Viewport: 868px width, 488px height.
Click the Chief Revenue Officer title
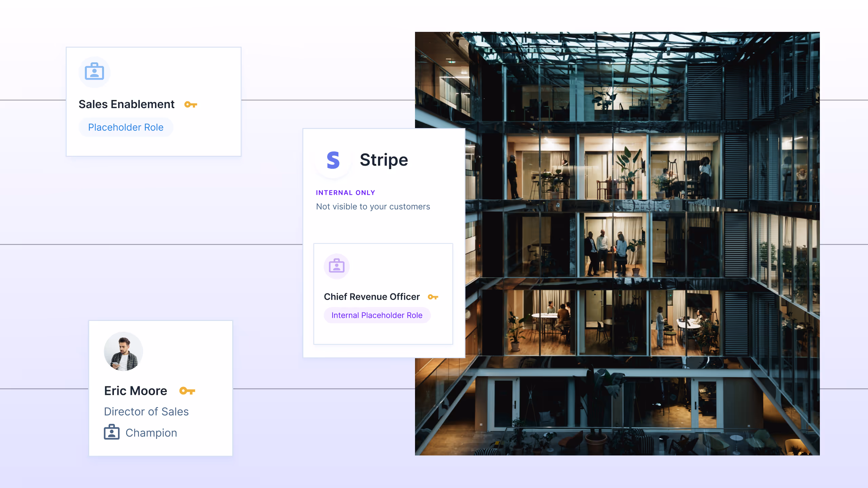[x=372, y=297]
